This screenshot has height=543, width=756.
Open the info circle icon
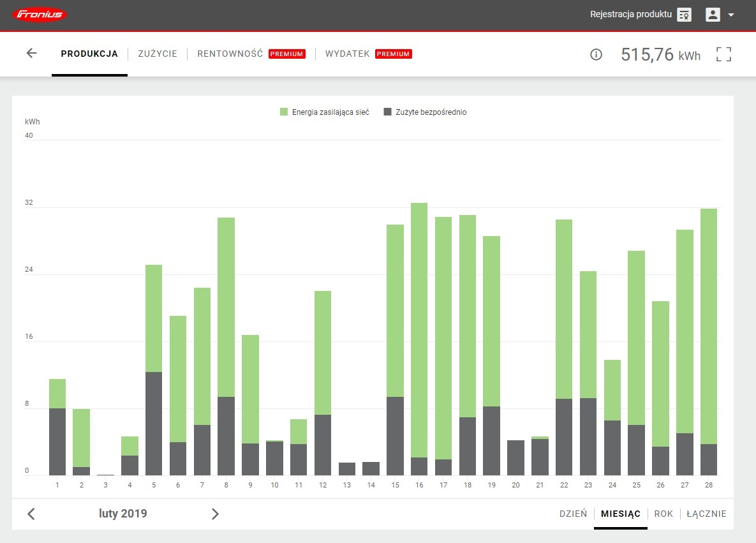tap(596, 55)
